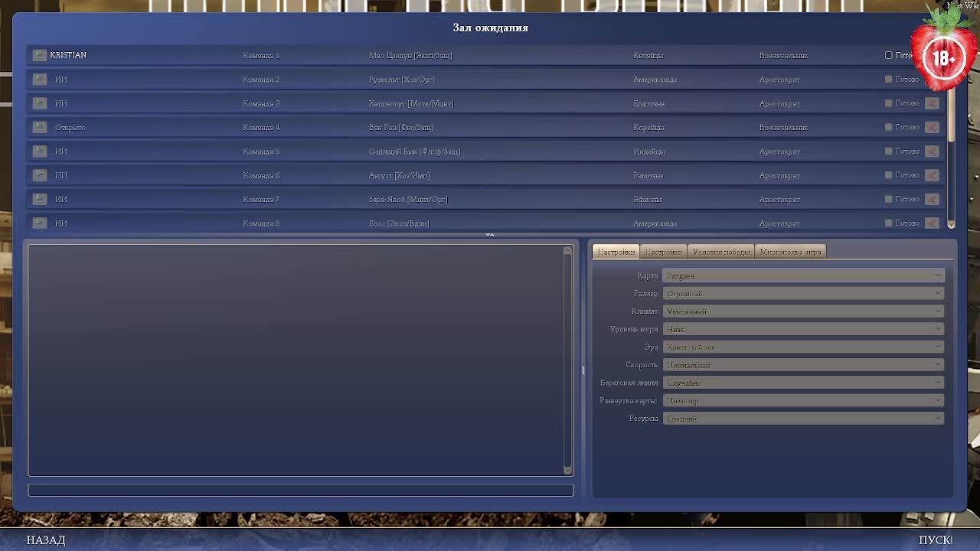The image size is (980, 551).
Task: Toggle Готово checkbox in Команда 7 row
Action: tap(889, 199)
